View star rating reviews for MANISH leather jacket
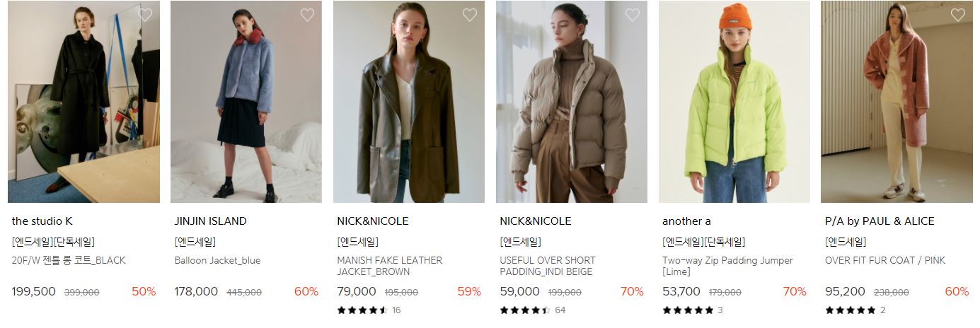 click(x=369, y=310)
